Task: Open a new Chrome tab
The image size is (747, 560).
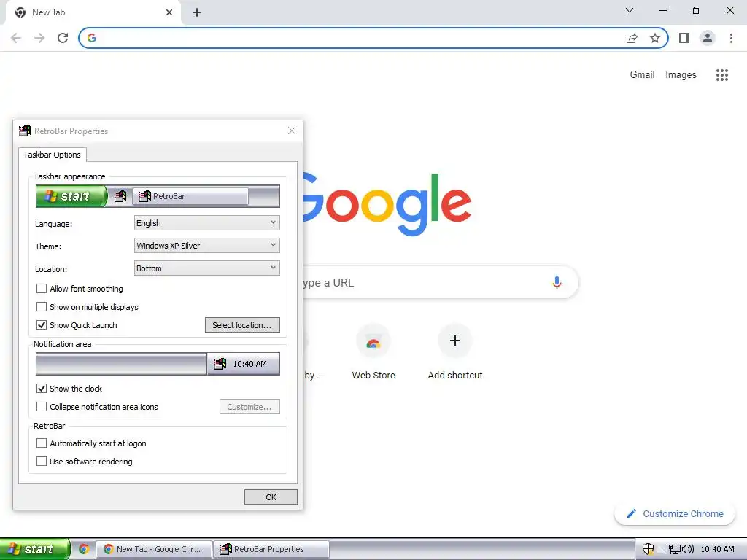Action: (197, 13)
